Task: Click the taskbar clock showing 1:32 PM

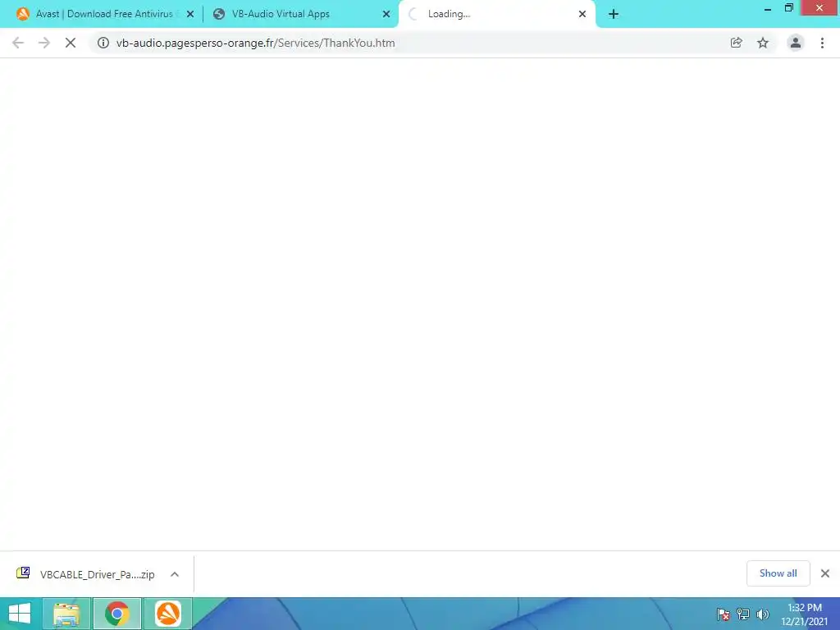Action: tap(805, 614)
